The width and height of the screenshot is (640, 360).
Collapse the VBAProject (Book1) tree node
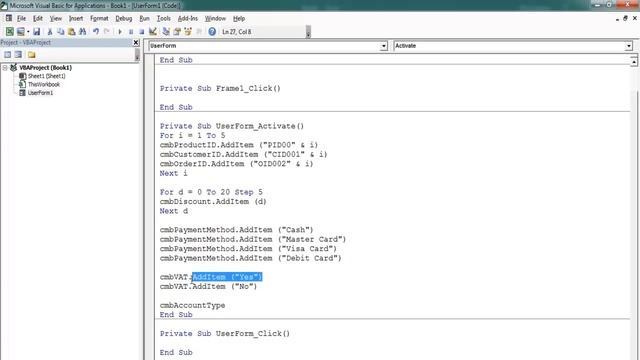[x=5, y=68]
